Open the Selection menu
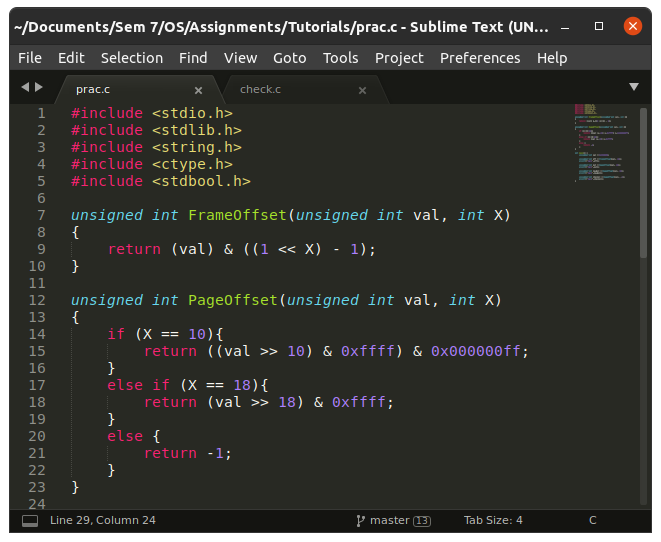 point(131,58)
